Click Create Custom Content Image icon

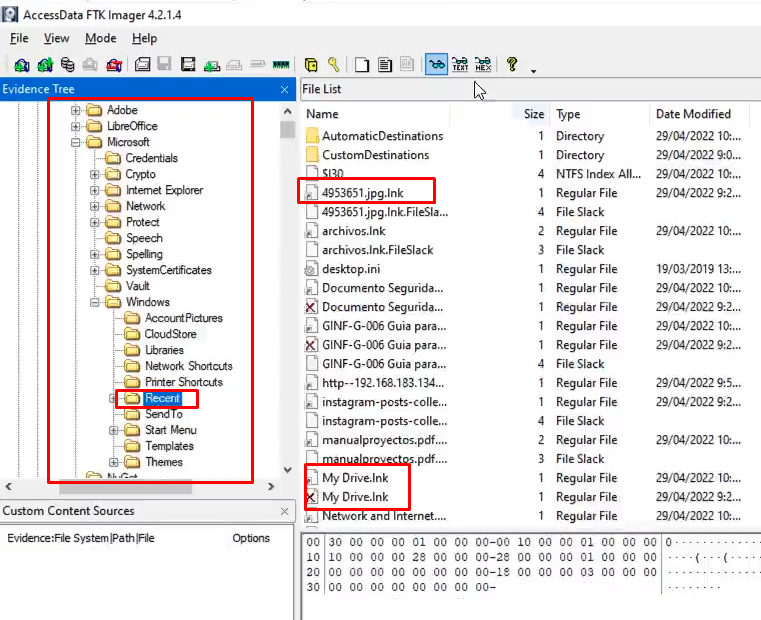click(x=234, y=65)
